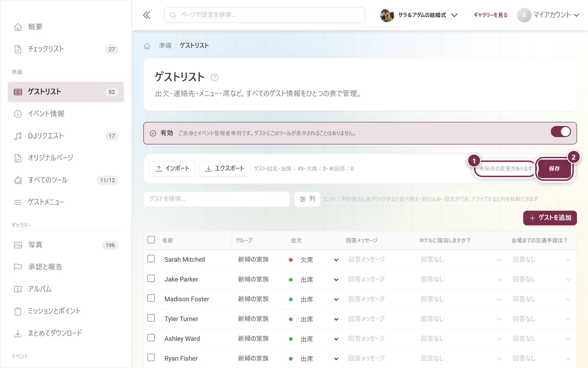Click the まとめてダウンロード download icon
This screenshot has height=368, width=588.
click(18, 334)
